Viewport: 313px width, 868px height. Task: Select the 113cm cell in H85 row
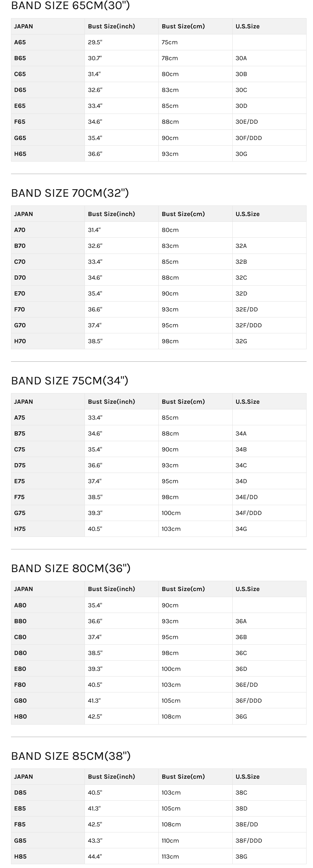195,856
